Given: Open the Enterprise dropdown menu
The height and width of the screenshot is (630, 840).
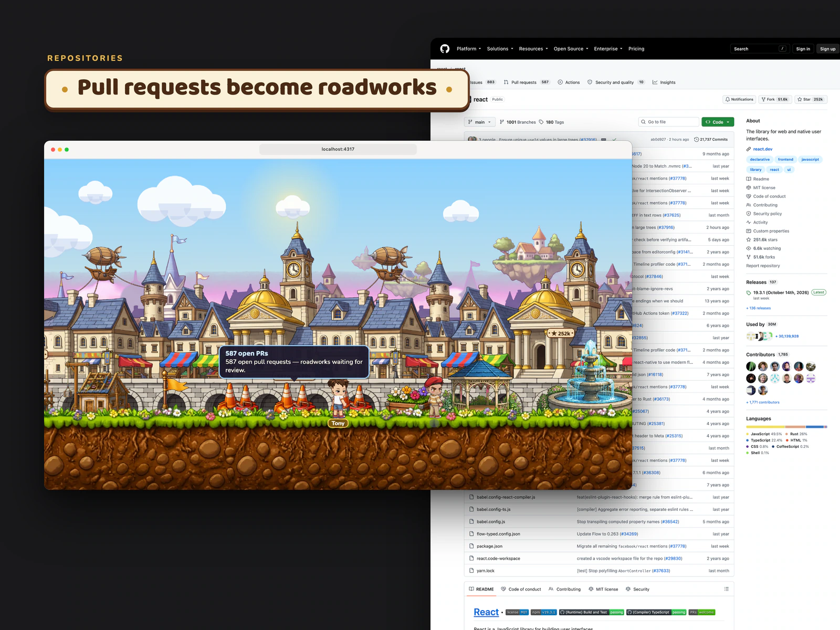Looking at the screenshot, I should (x=608, y=49).
